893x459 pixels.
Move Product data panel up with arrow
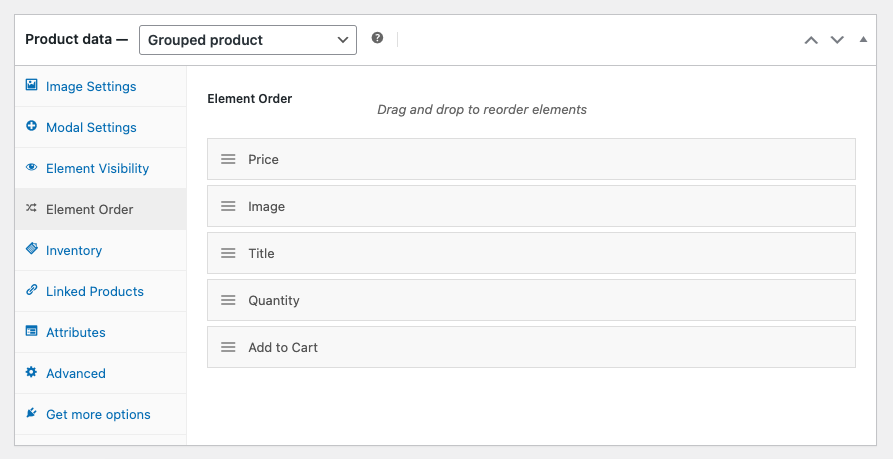pyautogui.click(x=811, y=40)
